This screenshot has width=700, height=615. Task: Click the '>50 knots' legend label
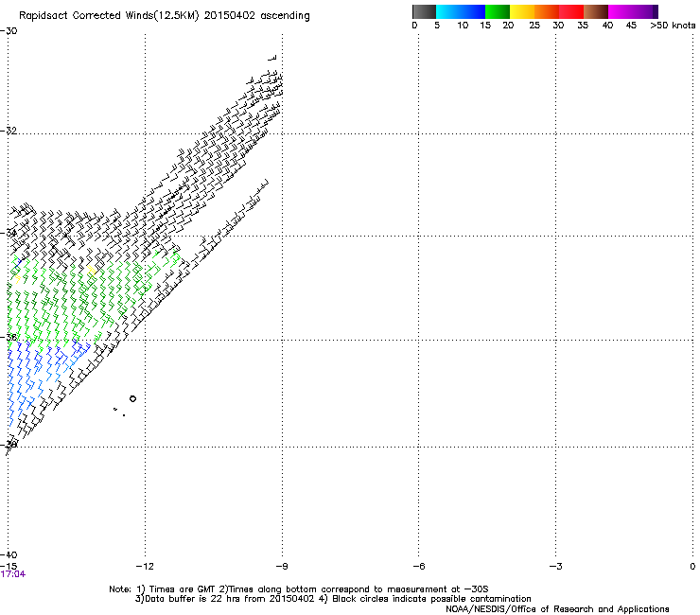(x=673, y=26)
